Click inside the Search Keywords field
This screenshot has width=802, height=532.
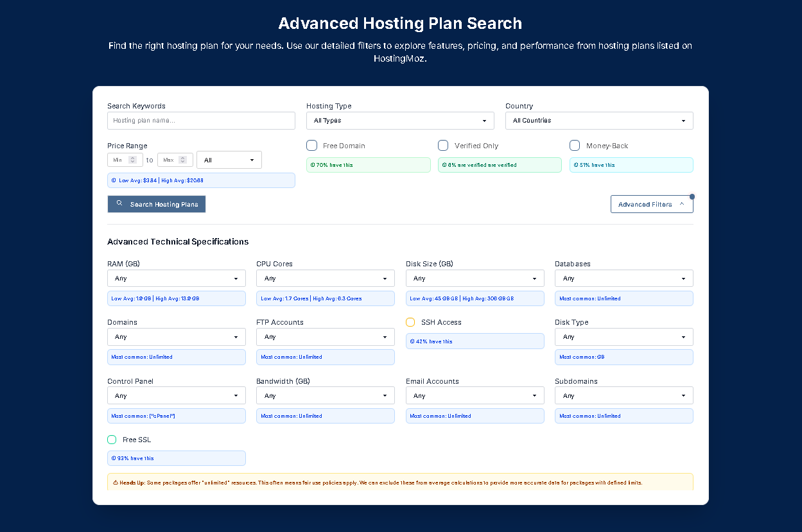201,120
